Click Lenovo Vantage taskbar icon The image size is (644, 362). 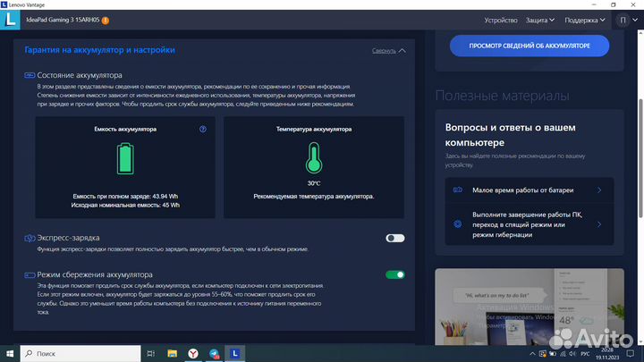[235, 353]
